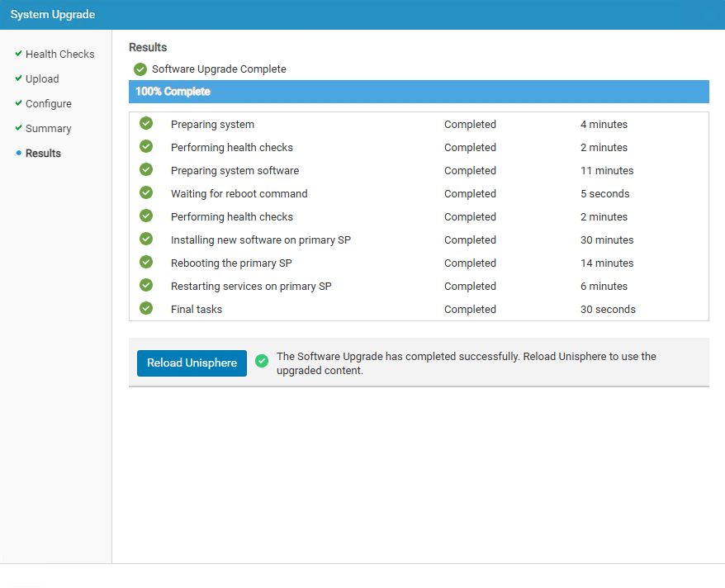Click the success icon for Preparing system
Screen dimensions: 725x588
pos(146,123)
